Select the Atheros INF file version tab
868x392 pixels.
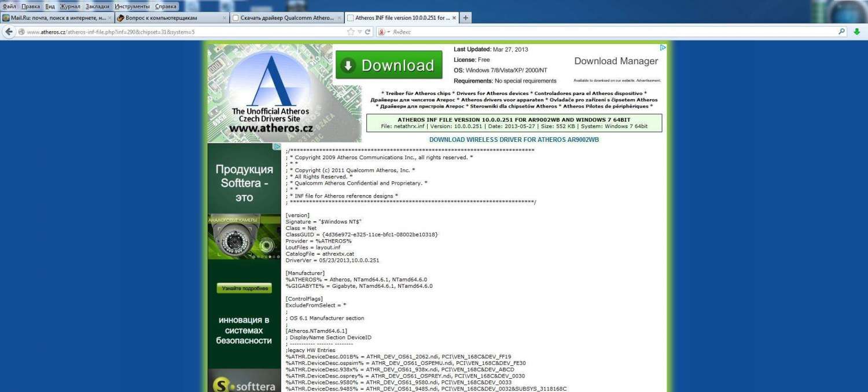click(402, 18)
